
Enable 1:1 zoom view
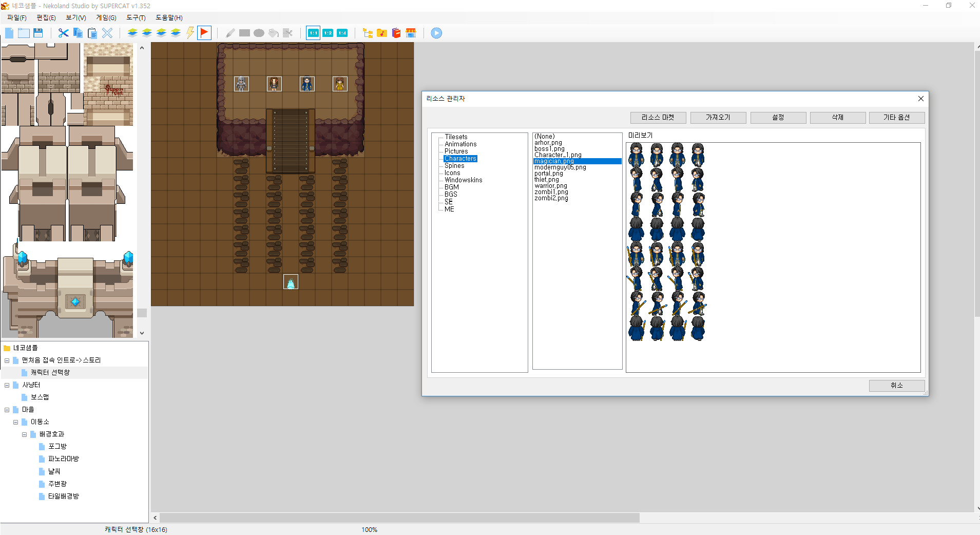coord(313,33)
